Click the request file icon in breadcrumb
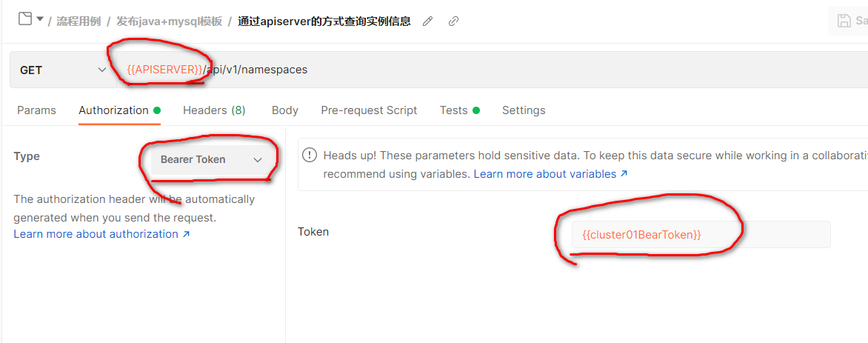Screen dimensions: 868x343 (x=25, y=20)
